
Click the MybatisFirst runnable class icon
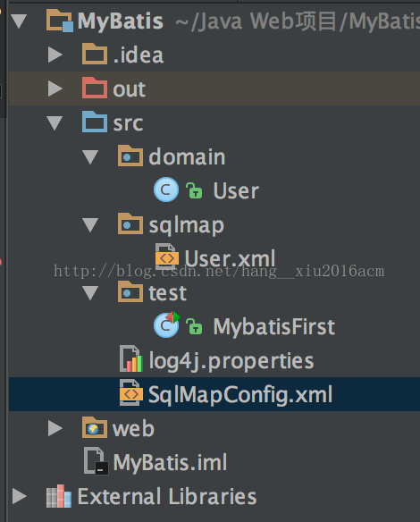click(166, 325)
